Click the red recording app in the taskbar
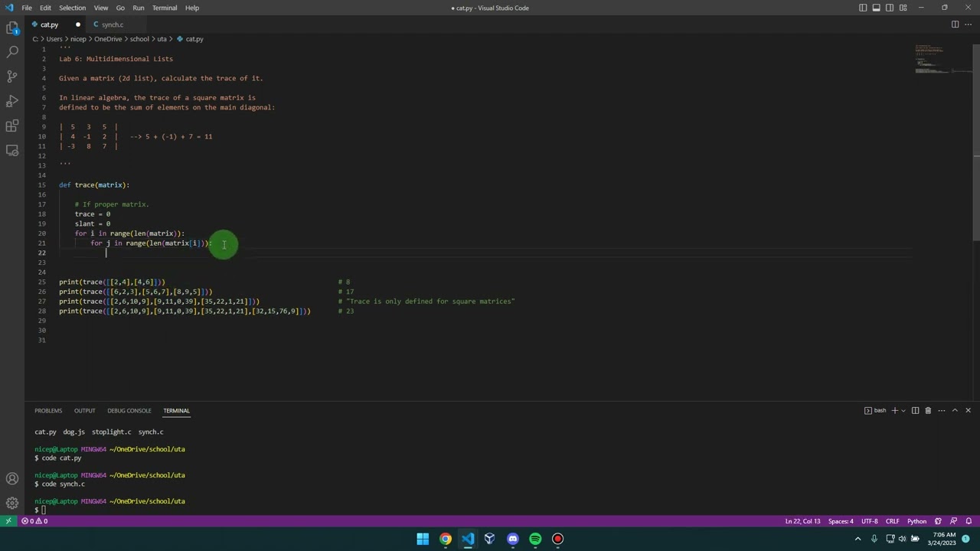Screen dimensions: 980x551 click(x=557, y=539)
